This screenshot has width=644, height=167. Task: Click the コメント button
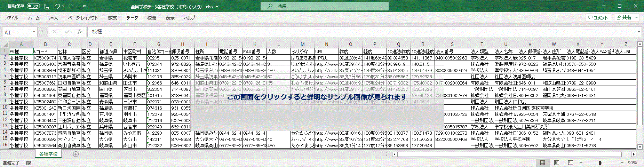pos(598,17)
